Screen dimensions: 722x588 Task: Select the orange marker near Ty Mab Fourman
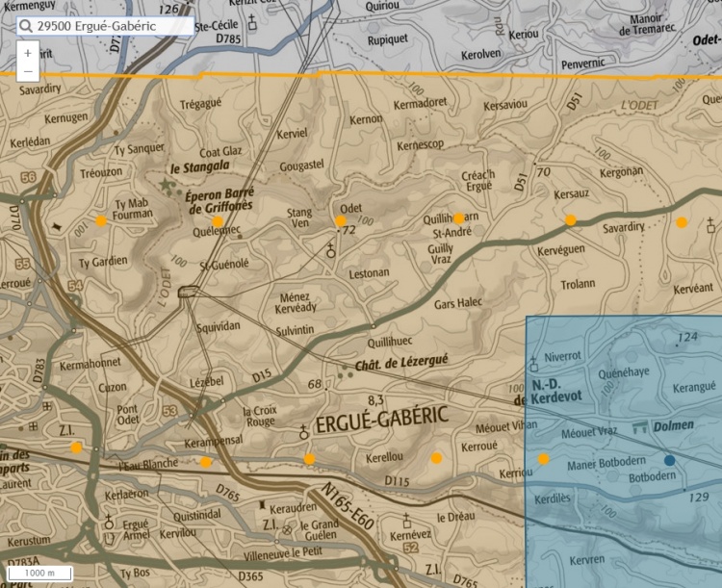tap(101, 221)
